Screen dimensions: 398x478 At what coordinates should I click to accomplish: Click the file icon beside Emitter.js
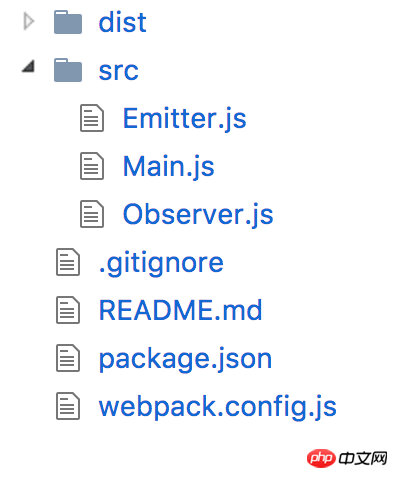point(92,118)
